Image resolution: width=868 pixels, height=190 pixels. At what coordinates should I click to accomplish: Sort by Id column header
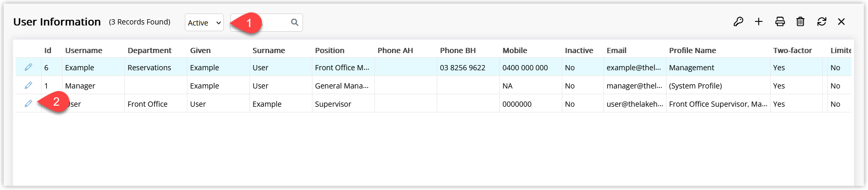(48, 50)
